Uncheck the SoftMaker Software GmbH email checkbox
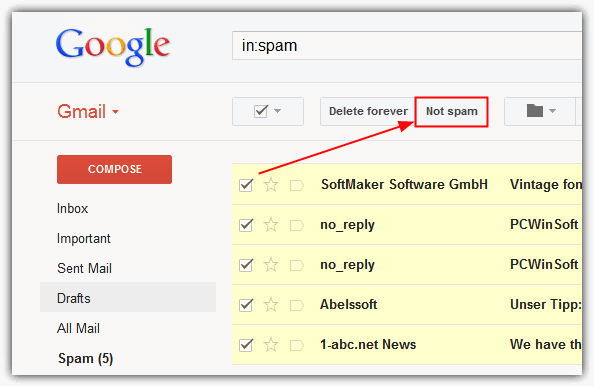The width and height of the screenshot is (594, 386). tap(246, 185)
